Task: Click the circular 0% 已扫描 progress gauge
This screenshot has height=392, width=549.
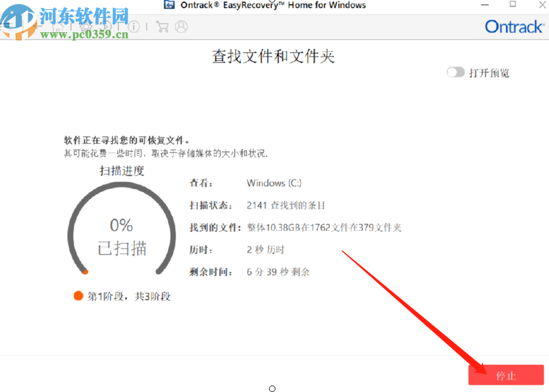Action: click(x=122, y=230)
